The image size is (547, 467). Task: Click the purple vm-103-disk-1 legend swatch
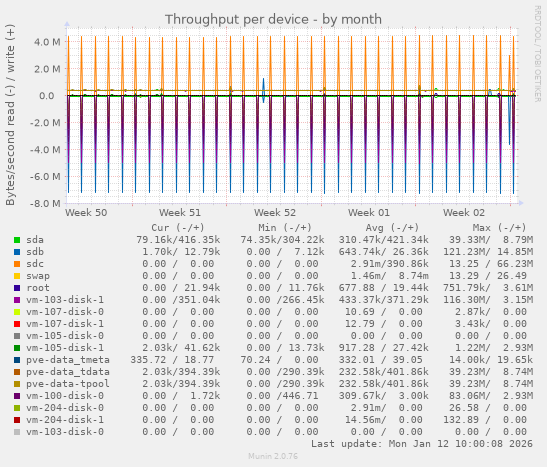point(17,300)
